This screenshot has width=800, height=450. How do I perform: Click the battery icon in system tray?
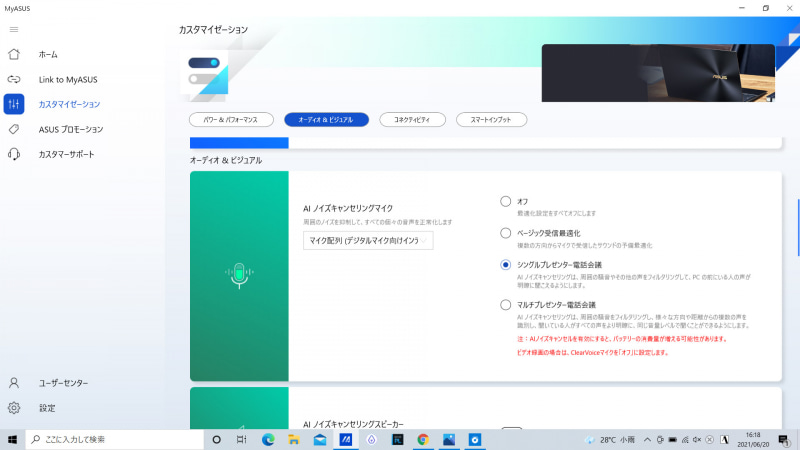(x=672, y=439)
